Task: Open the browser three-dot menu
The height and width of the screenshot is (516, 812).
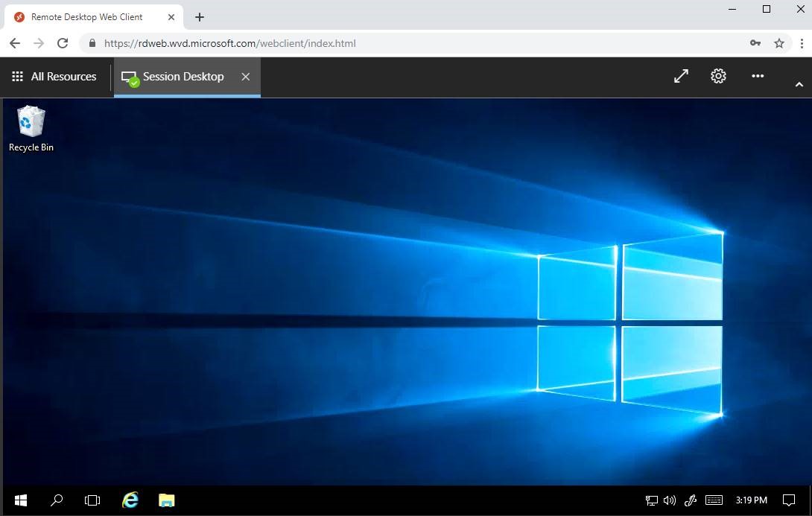Action: [802, 43]
